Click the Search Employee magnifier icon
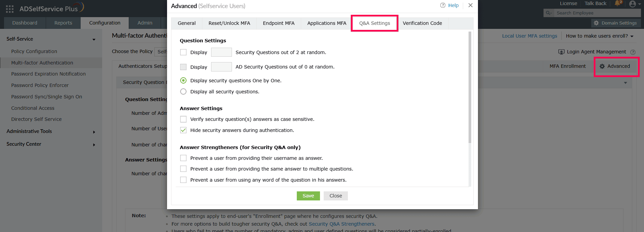The height and width of the screenshot is (232, 644). click(x=549, y=13)
